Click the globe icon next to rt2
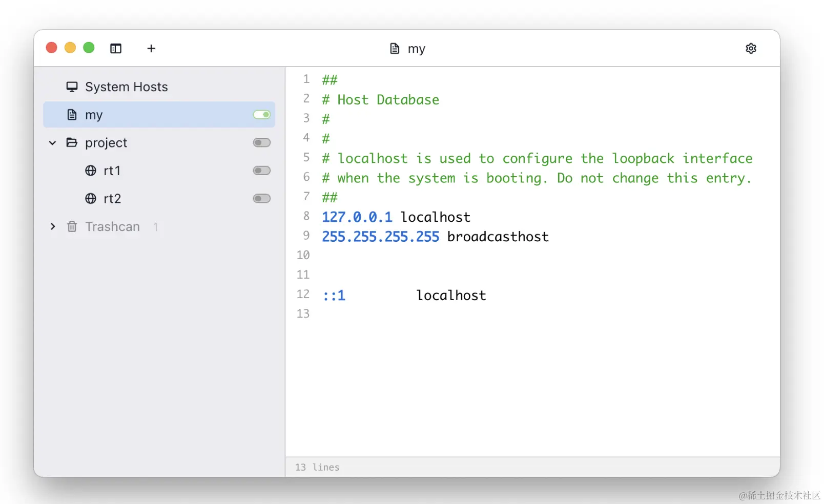The height and width of the screenshot is (504, 824). tap(91, 199)
